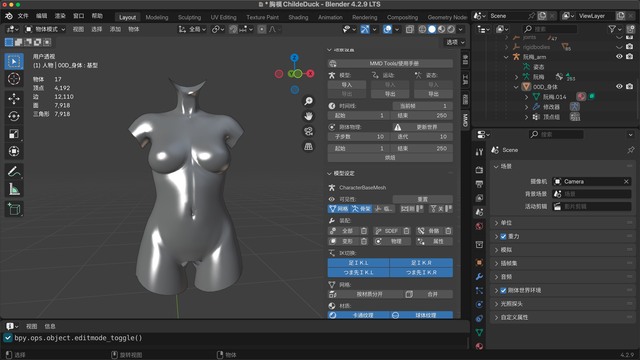The height and width of the screenshot is (360, 640).
Task: Select the Annotate tool
Action: pyautogui.click(x=14, y=172)
